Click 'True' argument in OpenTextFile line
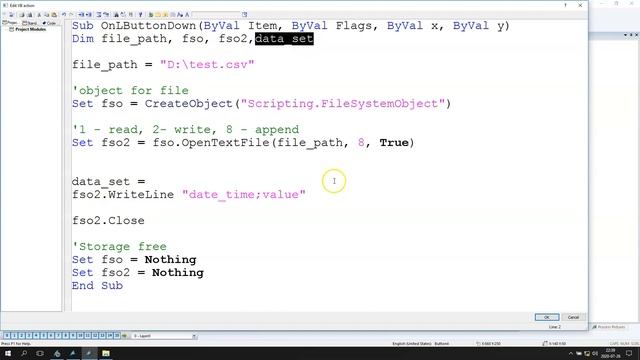This screenshot has width=640, height=360. point(394,142)
